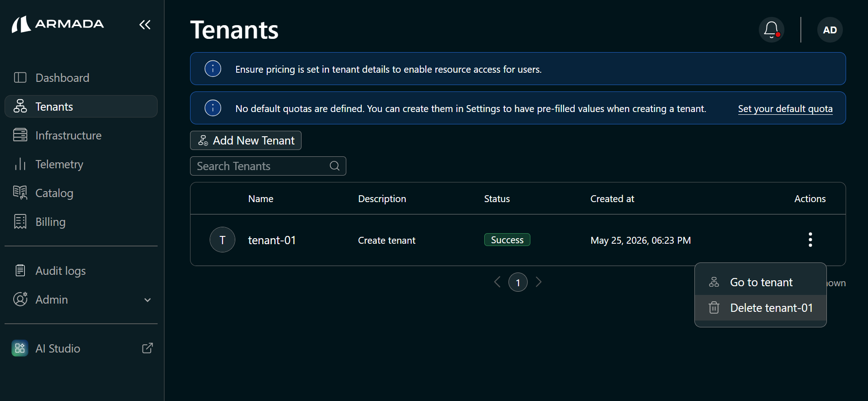Viewport: 868px width, 401px height.
Task: Click the AI Studio app icon
Action: [20, 348]
